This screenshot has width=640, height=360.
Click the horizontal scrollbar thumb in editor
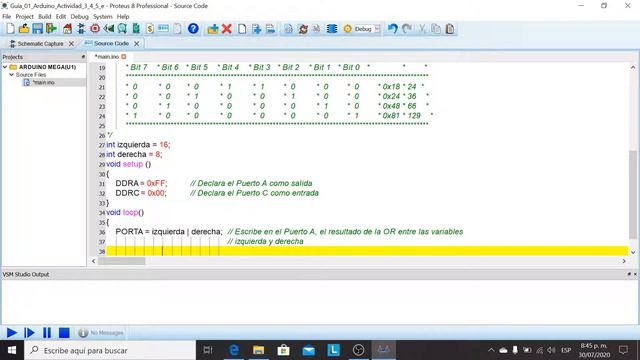tap(121, 261)
